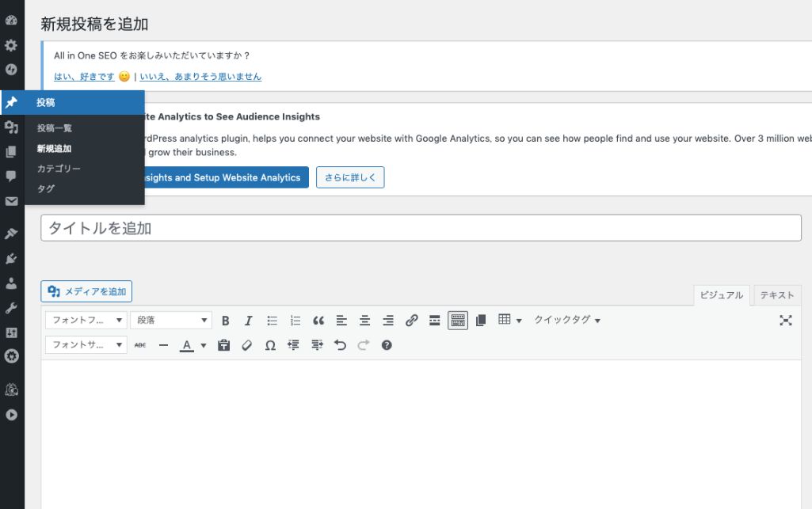Image resolution: width=812 pixels, height=509 pixels.
Task: Toggle strikethrough formatting
Action: click(140, 345)
